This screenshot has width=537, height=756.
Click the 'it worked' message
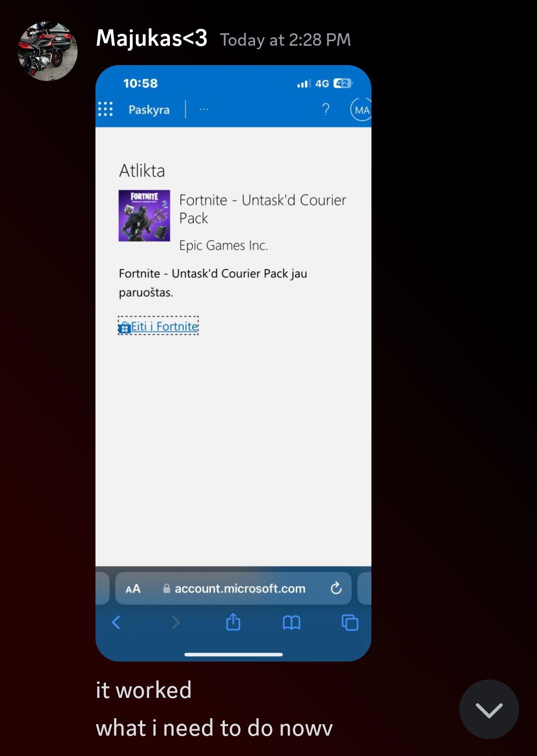(x=144, y=690)
